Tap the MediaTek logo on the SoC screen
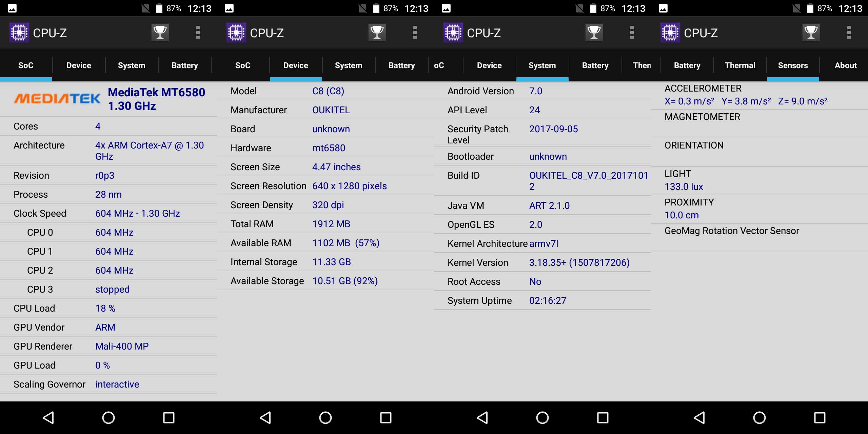Image resolution: width=868 pixels, height=434 pixels. pos(57,99)
